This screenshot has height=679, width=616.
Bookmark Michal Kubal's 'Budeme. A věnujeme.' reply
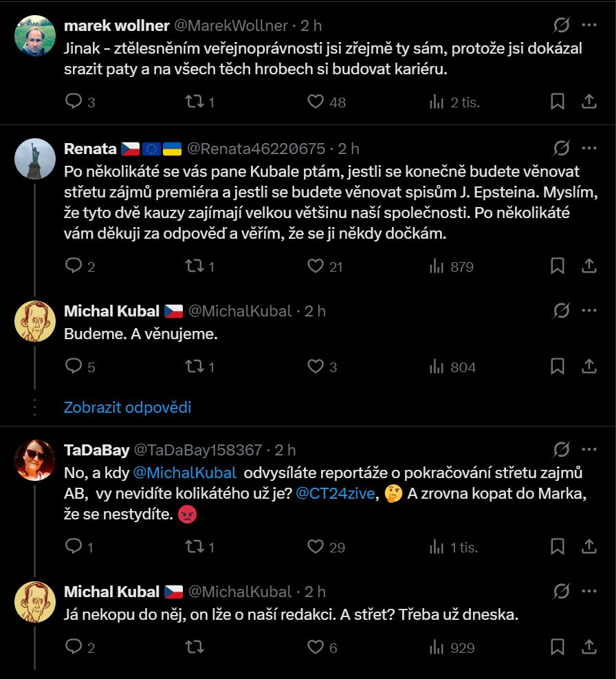tap(558, 367)
